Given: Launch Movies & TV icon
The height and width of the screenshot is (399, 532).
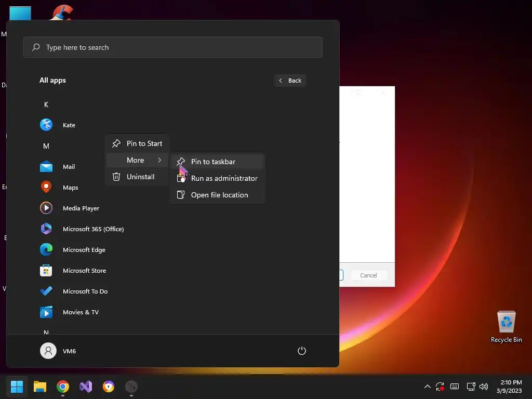Looking at the screenshot, I should coord(46,312).
